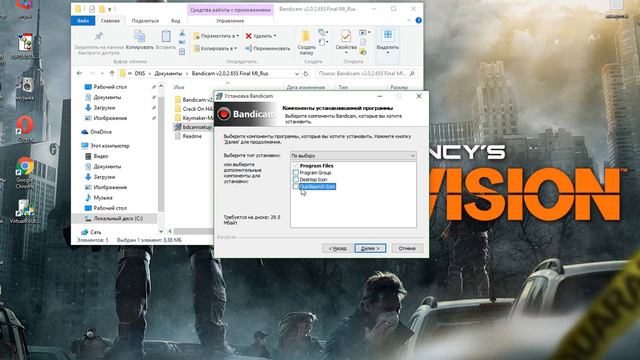The width and height of the screenshot is (640, 360).
Task: Switch to the Вид ribbon tab
Action: (x=176, y=20)
